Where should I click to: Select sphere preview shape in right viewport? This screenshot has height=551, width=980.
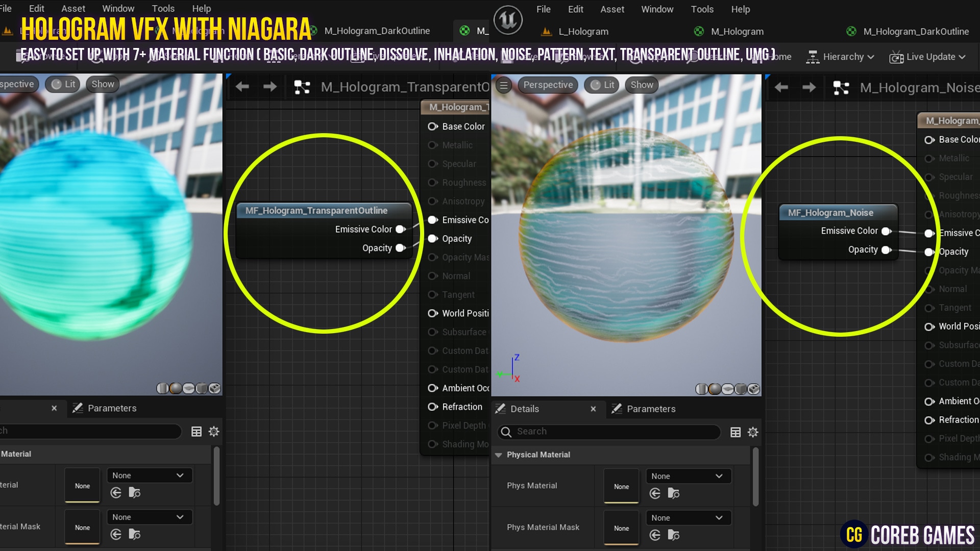(715, 390)
